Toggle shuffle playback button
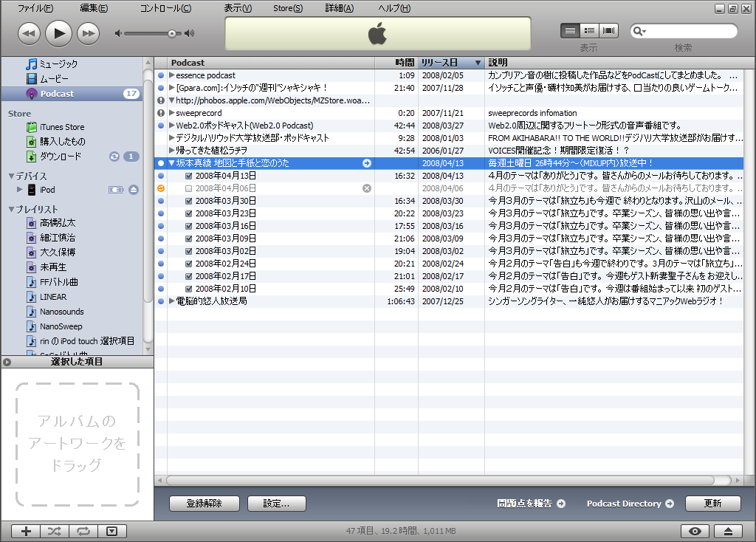The width and height of the screenshot is (756, 542). tap(55, 531)
